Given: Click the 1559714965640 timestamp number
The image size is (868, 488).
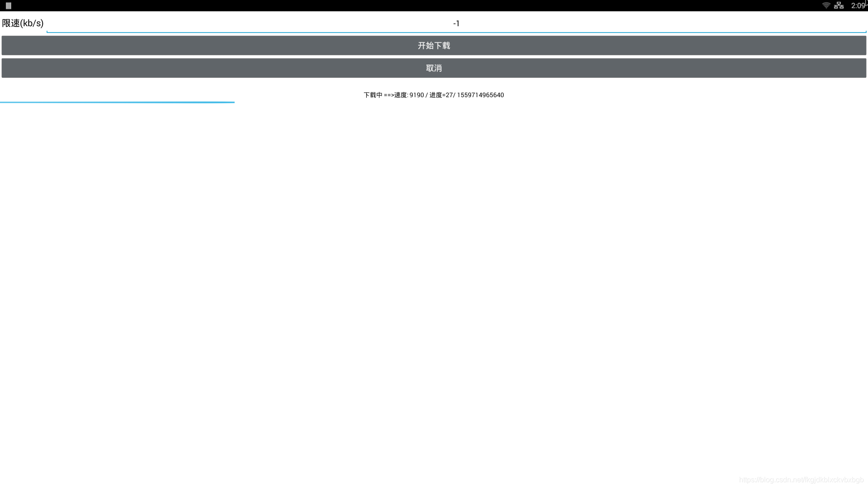Looking at the screenshot, I should click(480, 95).
